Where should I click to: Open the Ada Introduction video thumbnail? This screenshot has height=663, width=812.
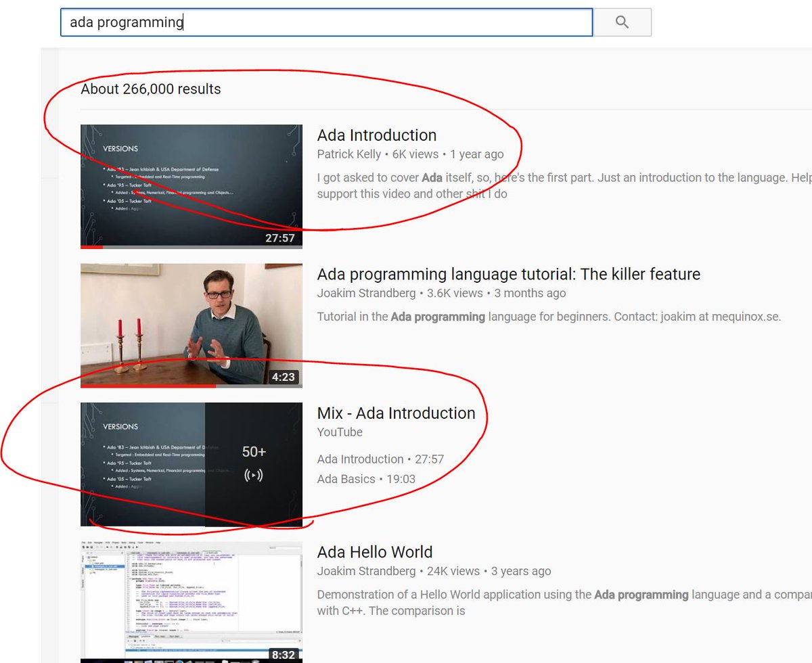[x=191, y=186]
